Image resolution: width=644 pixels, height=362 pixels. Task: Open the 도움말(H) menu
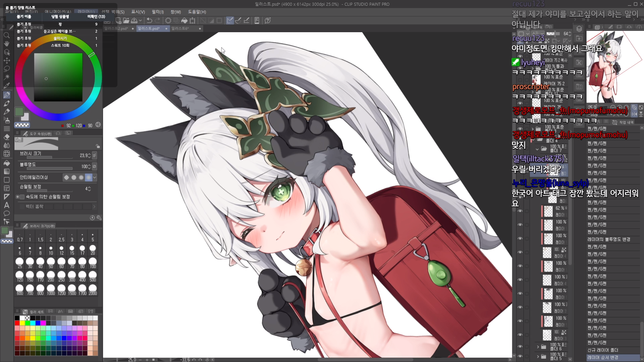coord(197,12)
